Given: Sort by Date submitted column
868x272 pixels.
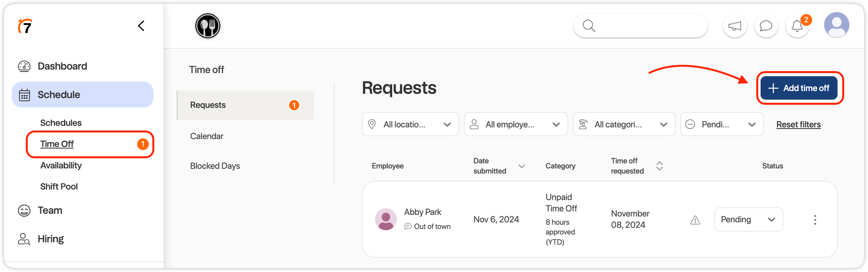Looking at the screenshot, I should pos(522,166).
